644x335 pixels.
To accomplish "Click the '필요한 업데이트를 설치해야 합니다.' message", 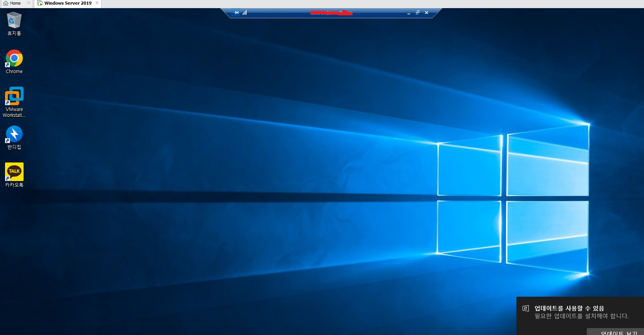I will tap(582, 316).
